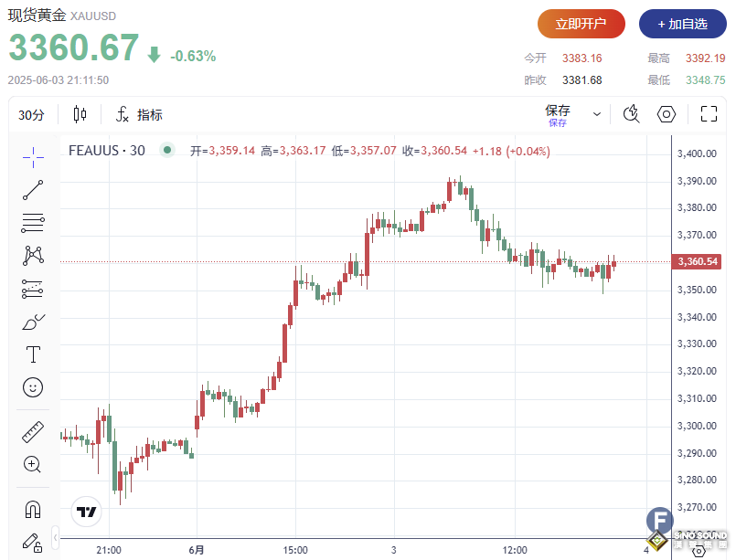The width and height of the screenshot is (736, 560).
Task: Add to watchlist with 加自选 button
Action: [x=680, y=24]
